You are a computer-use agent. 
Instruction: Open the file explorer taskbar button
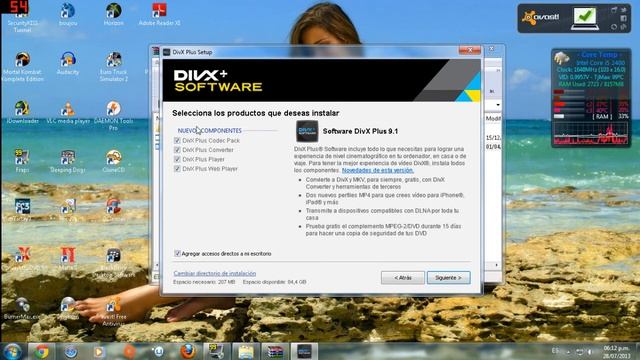(x=246, y=351)
